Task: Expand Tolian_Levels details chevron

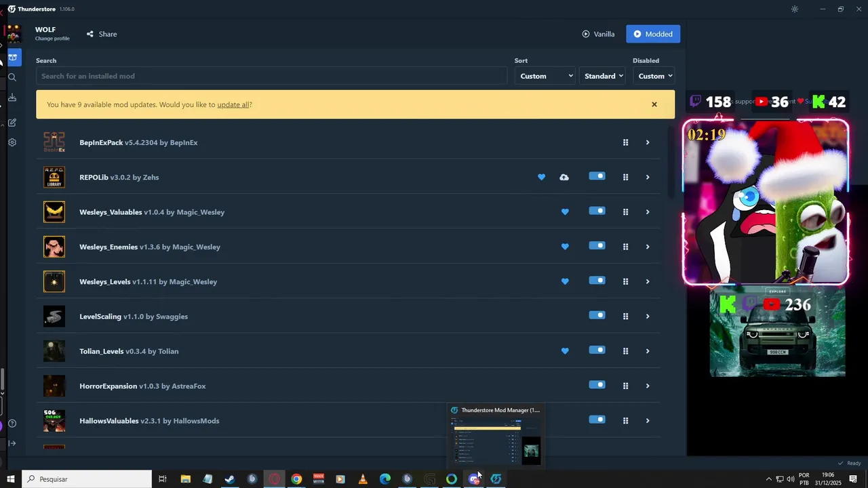Action: coord(648,351)
